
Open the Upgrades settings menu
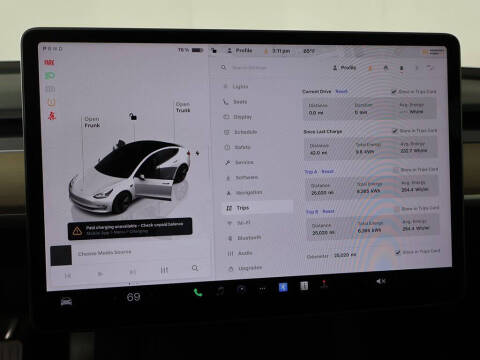[245, 268]
